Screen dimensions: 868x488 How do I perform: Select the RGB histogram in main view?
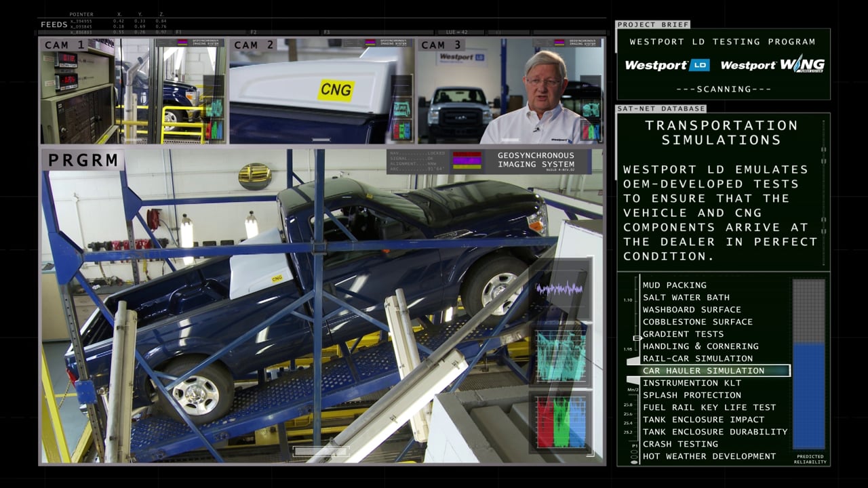click(x=561, y=423)
